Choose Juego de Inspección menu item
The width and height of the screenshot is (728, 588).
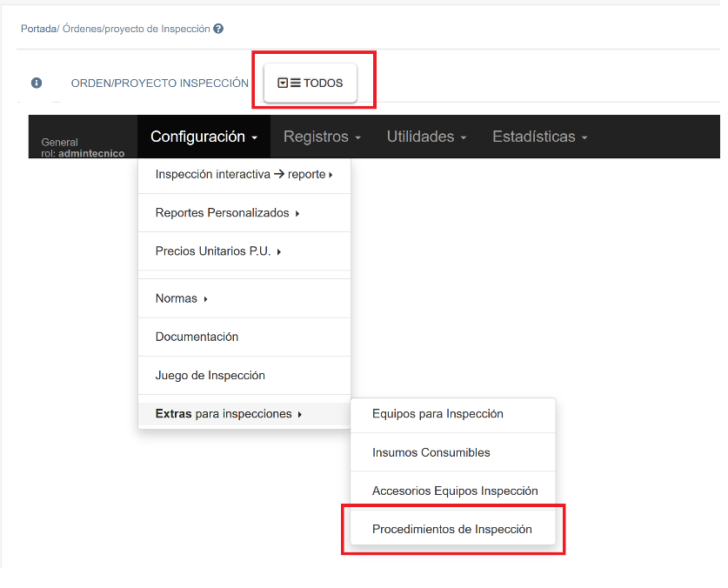[210, 376]
